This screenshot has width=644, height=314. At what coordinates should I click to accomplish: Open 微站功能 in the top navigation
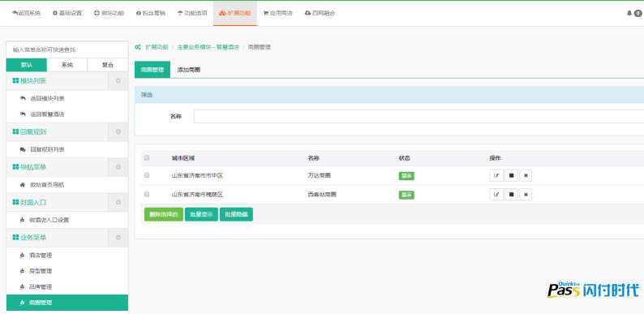click(109, 13)
